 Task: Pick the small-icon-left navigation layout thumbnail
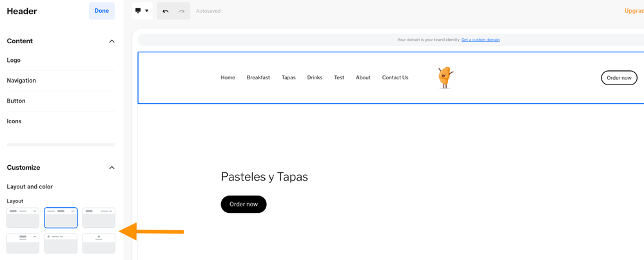coord(61,243)
